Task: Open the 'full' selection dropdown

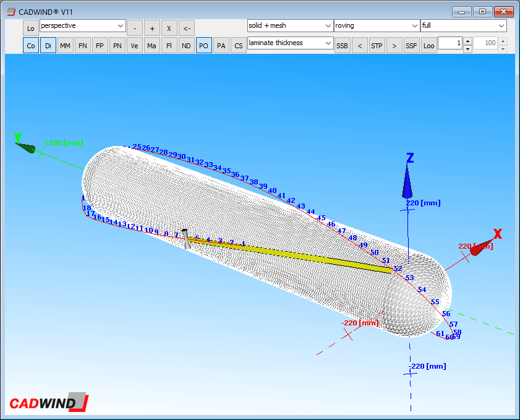Action: (x=463, y=26)
